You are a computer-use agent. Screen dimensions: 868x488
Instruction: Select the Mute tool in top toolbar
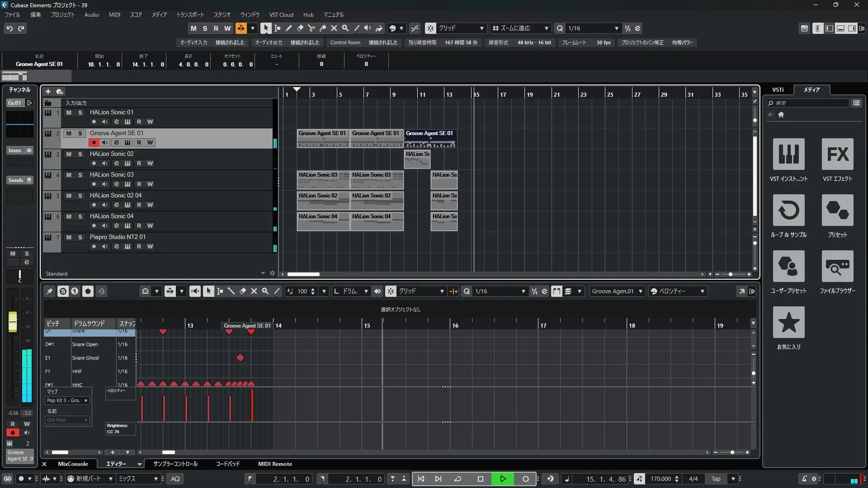[x=334, y=28]
